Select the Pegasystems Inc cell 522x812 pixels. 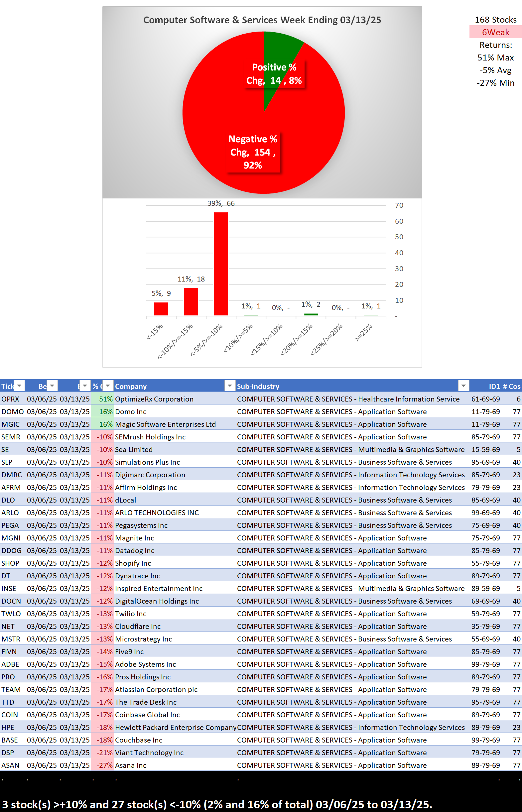pos(175,525)
